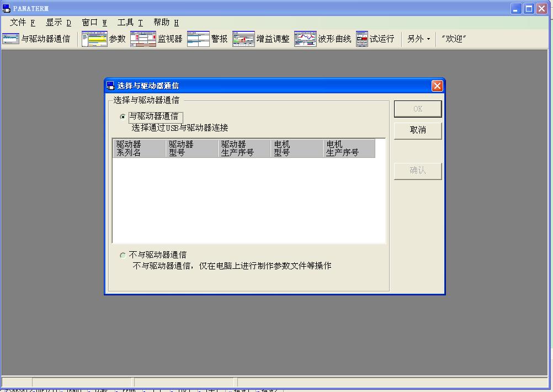The image size is (553, 392).
Task: Click the 警报 alarm toolbar icon
Action: (198, 39)
